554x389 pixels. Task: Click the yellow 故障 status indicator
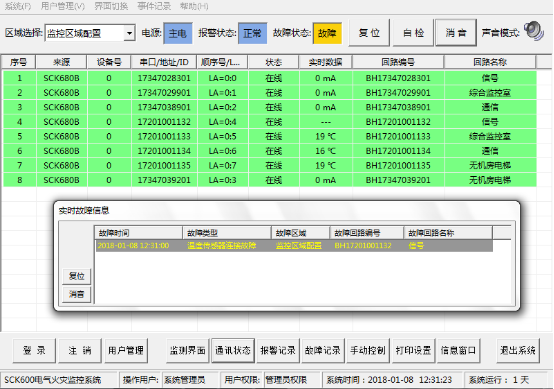(x=327, y=33)
